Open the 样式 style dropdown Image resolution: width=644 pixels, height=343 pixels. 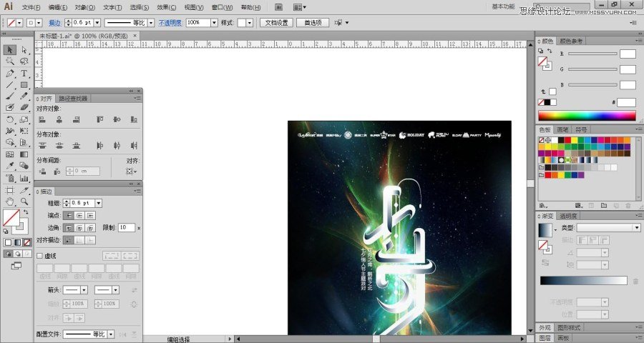(x=250, y=23)
